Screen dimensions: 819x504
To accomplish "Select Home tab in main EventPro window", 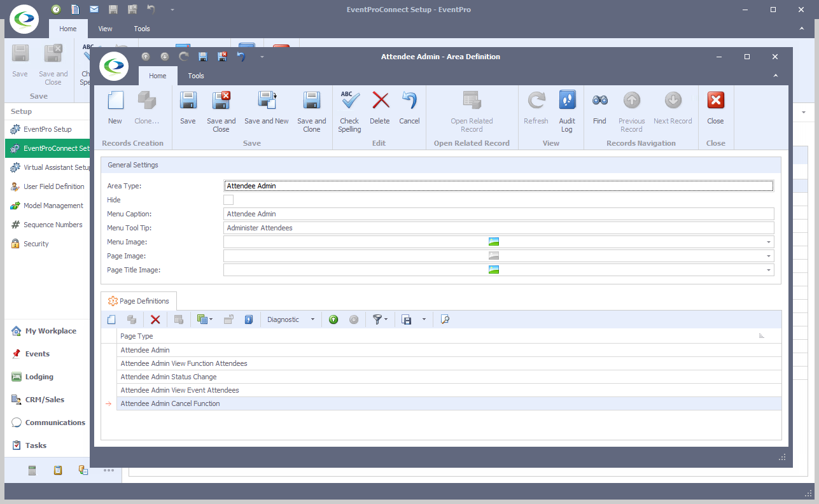I will point(68,29).
